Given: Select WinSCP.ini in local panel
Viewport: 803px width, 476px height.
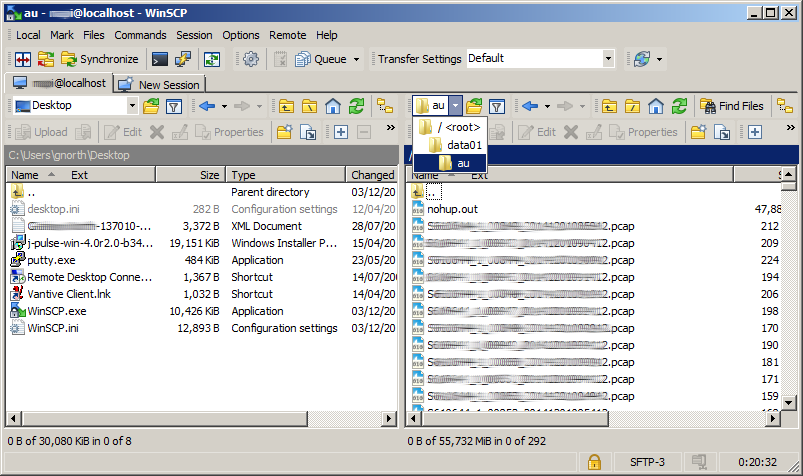Looking at the screenshot, I should [x=53, y=328].
